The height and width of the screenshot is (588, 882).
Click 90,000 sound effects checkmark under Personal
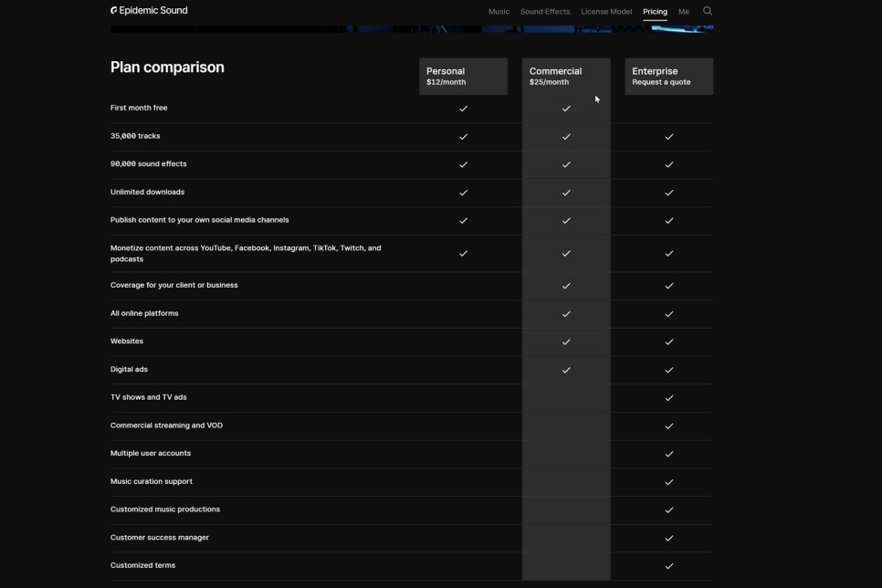pyautogui.click(x=463, y=164)
